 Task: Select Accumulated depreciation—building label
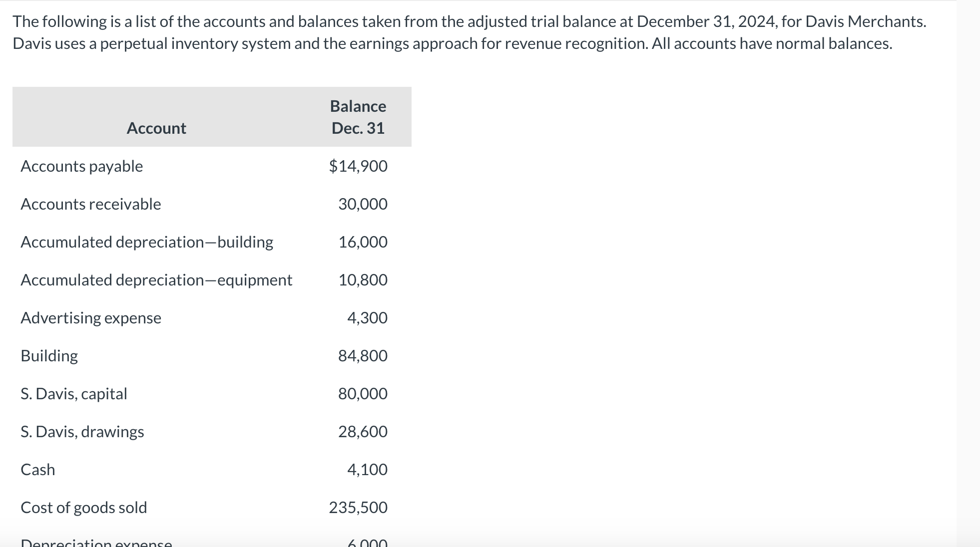pyautogui.click(x=147, y=242)
